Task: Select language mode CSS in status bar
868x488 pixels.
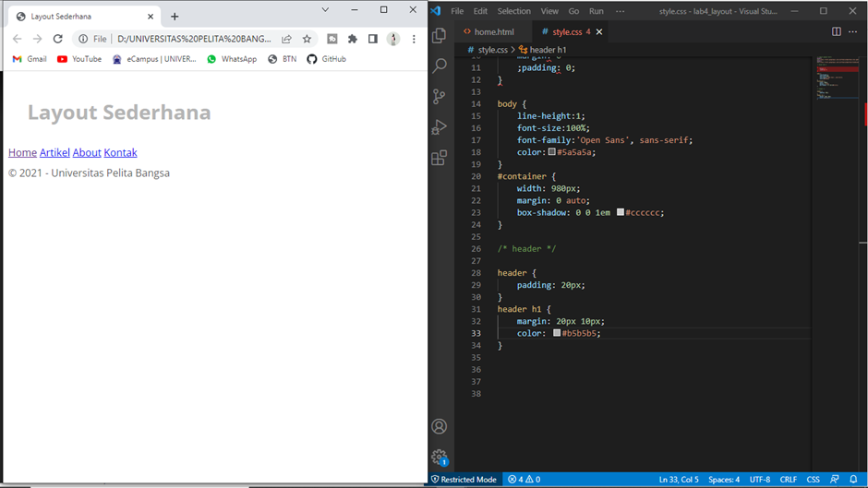Action: coord(814,480)
